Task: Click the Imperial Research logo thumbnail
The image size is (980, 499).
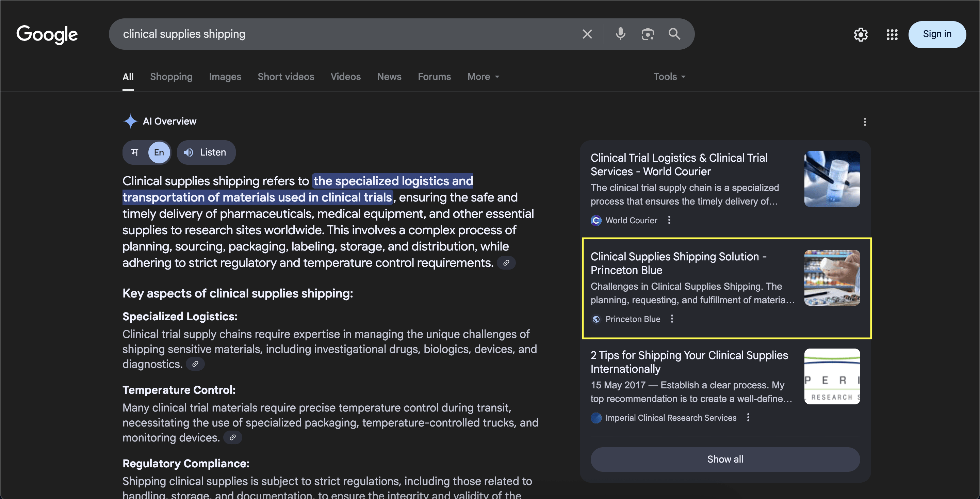Action: (x=832, y=376)
